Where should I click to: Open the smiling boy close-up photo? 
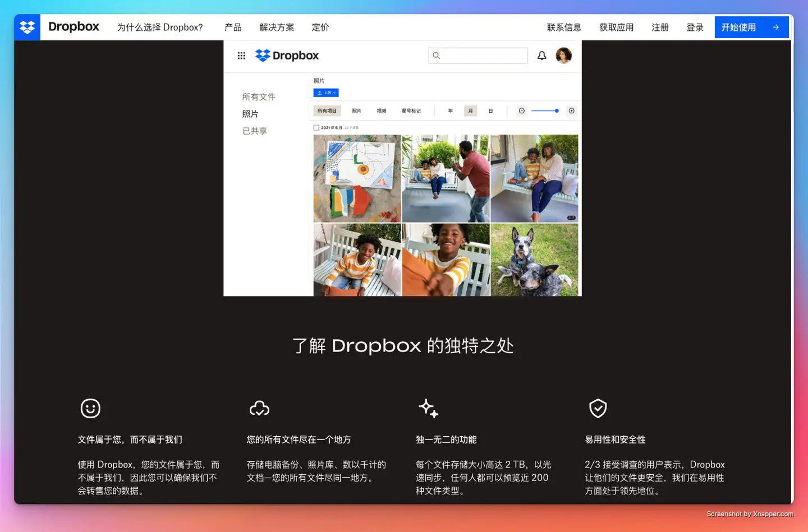tap(446, 260)
